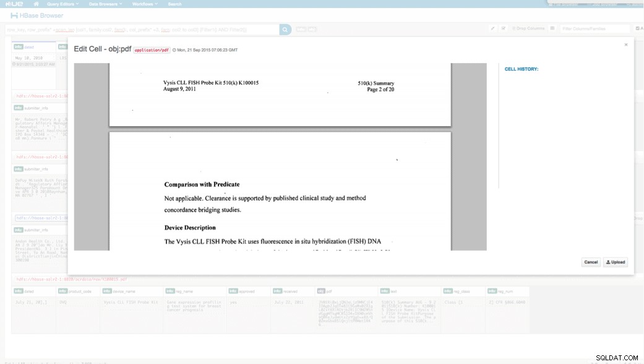Click the HBase Browser title link
The height and width of the screenshot is (364, 644).
coord(41,15)
